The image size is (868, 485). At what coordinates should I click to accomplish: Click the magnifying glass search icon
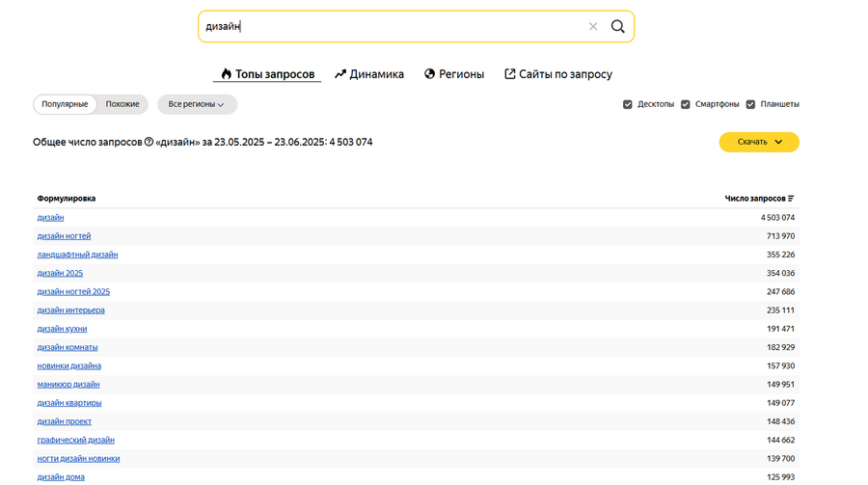click(618, 27)
